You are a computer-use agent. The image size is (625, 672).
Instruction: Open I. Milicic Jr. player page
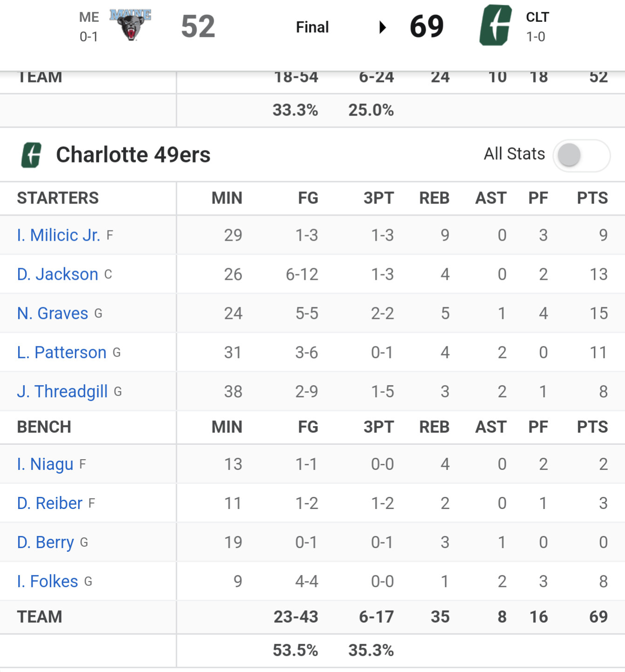click(58, 235)
